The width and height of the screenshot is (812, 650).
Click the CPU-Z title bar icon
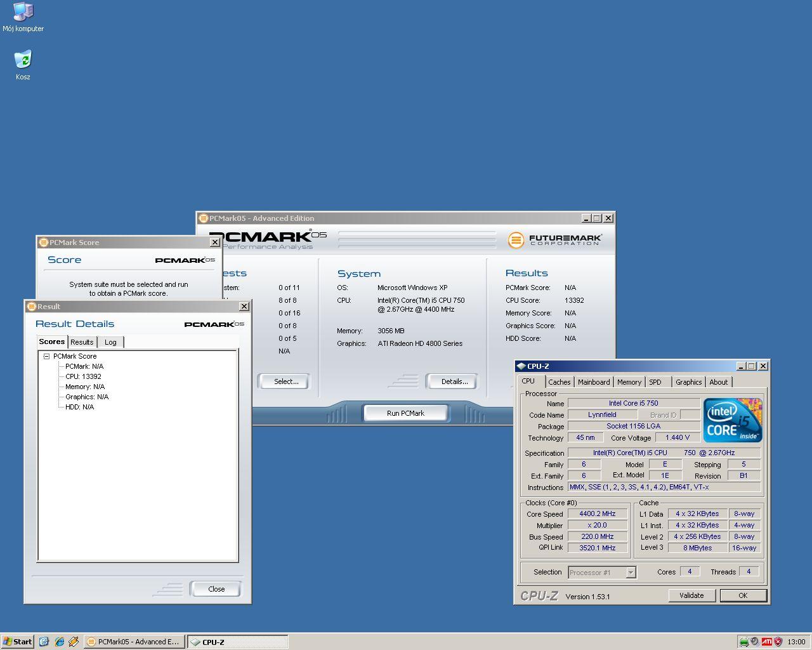pos(521,366)
